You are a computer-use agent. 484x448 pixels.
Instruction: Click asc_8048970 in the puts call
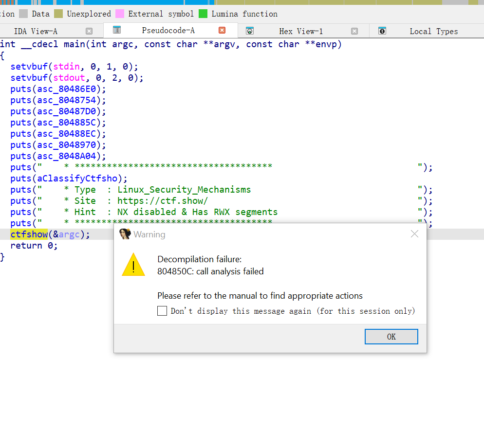66,145
